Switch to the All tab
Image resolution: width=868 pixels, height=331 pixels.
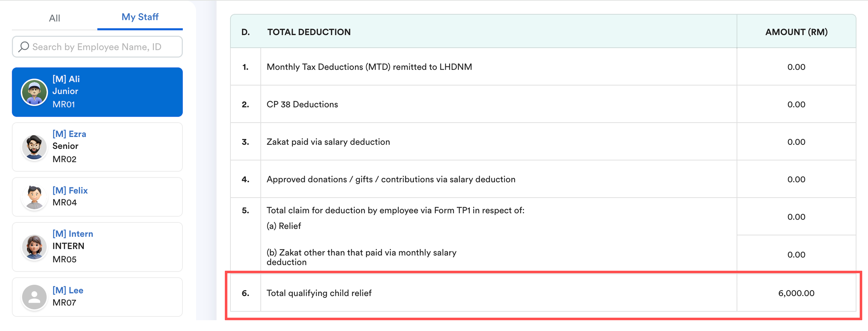pyautogui.click(x=54, y=18)
